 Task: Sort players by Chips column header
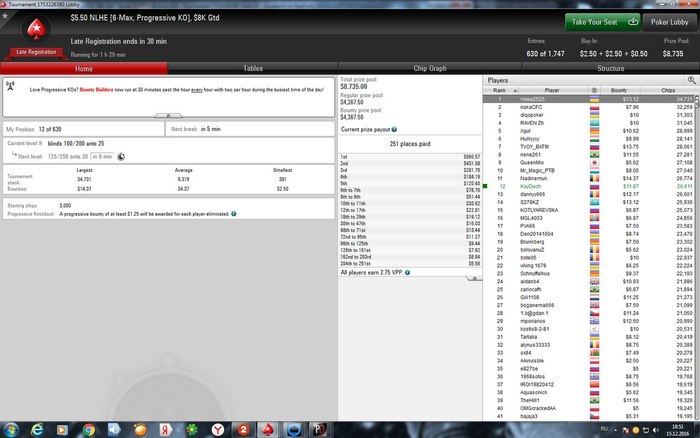click(x=668, y=90)
